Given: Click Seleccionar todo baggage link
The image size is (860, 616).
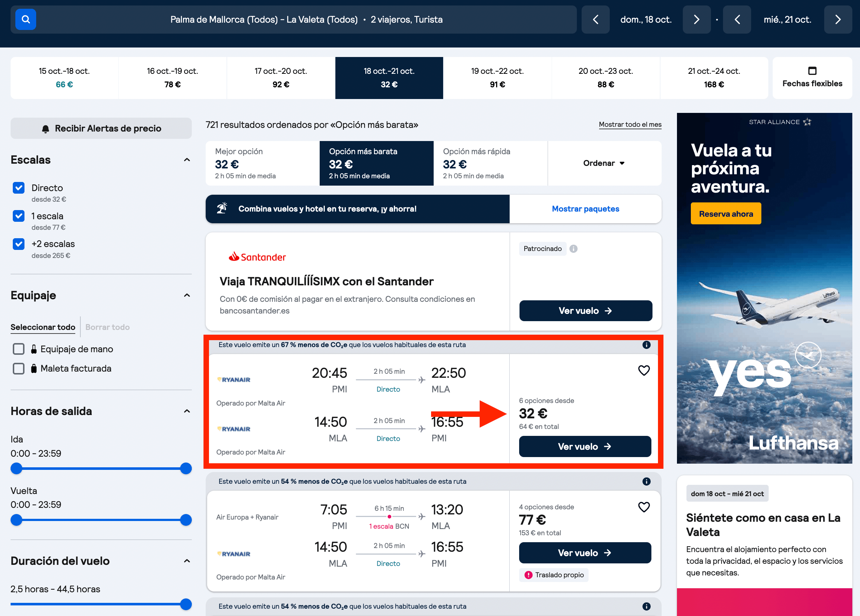Looking at the screenshot, I should pos(43,327).
